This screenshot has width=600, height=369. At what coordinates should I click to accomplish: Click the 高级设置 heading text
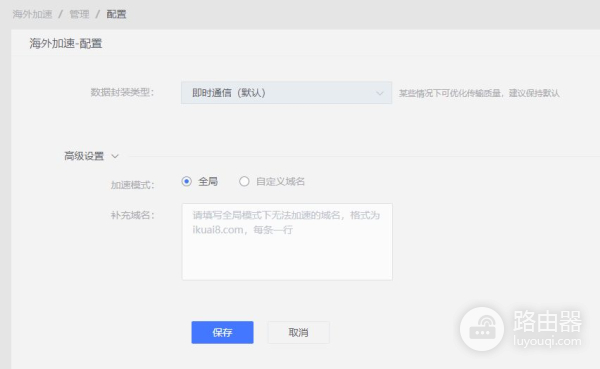pyautogui.click(x=84, y=156)
